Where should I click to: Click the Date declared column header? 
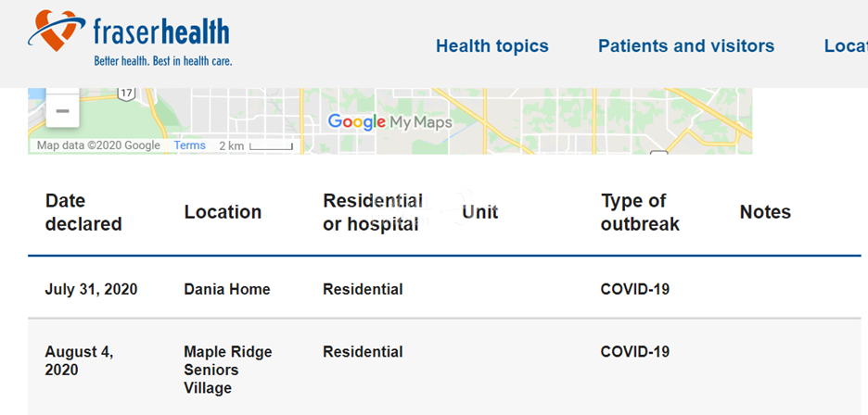click(x=83, y=212)
